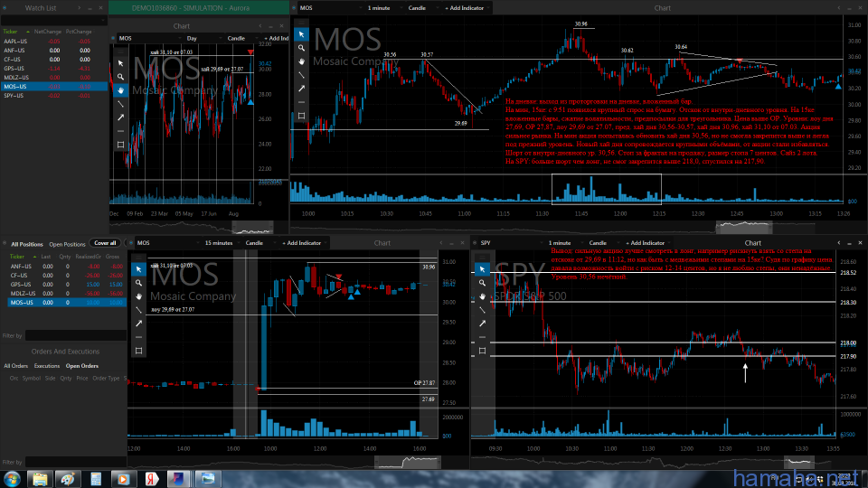Select pointer tool in MOS 1 minute chart
This screenshot has width=868, height=488.
pos(301,34)
